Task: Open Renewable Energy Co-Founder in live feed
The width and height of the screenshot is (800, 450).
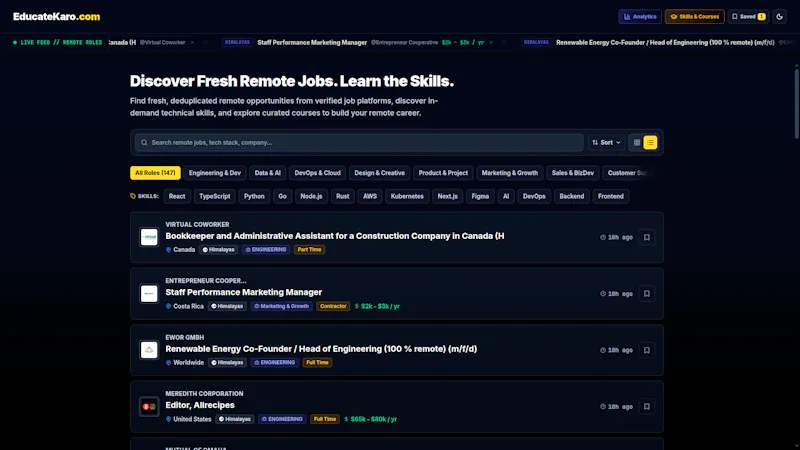Action: pyautogui.click(x=665, y=43)
